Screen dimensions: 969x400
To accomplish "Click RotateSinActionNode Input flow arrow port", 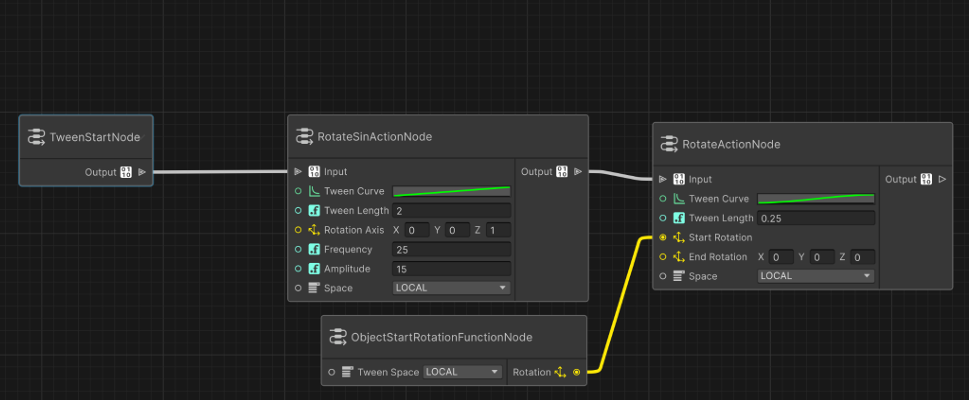I will click(298, 172).
